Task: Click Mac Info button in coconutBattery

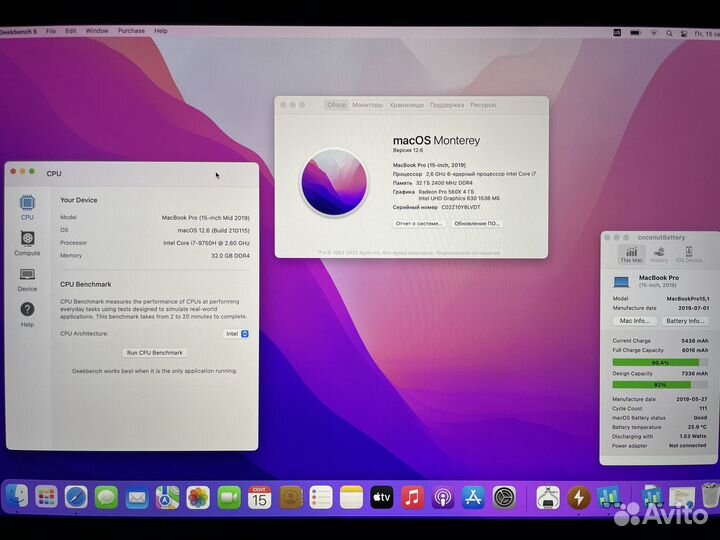Action: coord(635,321)
